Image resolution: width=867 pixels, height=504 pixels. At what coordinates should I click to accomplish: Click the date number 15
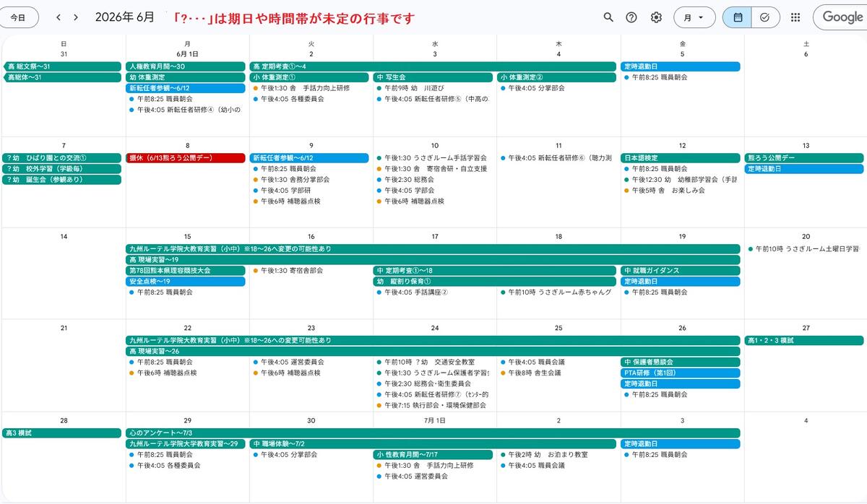tap(187, 237)
